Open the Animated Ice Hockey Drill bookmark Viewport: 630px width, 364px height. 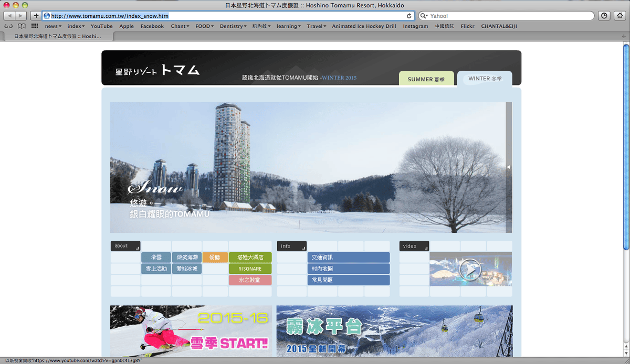click(364, 26)
